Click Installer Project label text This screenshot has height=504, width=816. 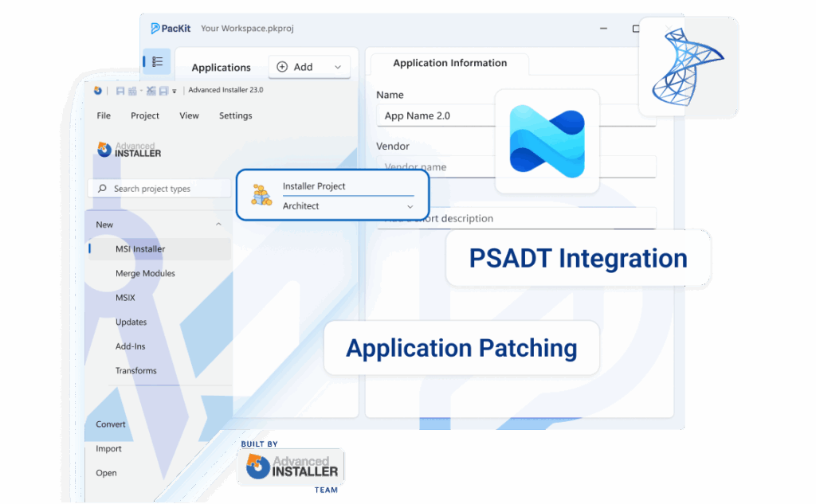(x=314, y=186)
